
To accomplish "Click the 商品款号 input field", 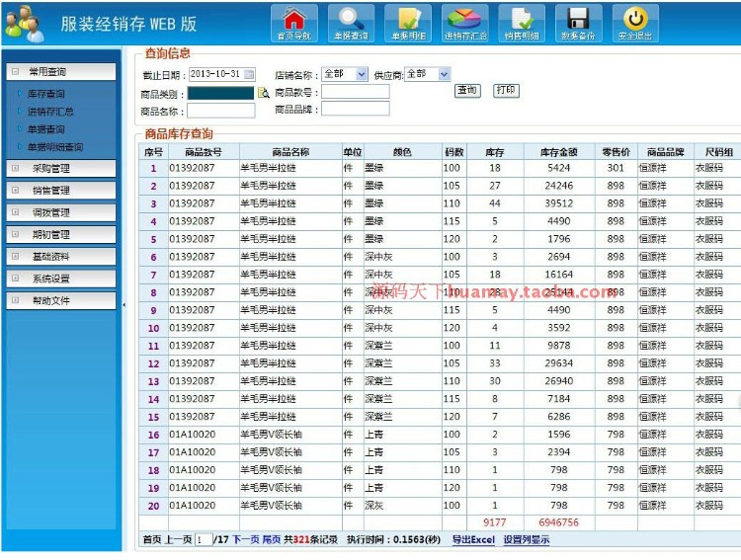I will pos(356,92).
